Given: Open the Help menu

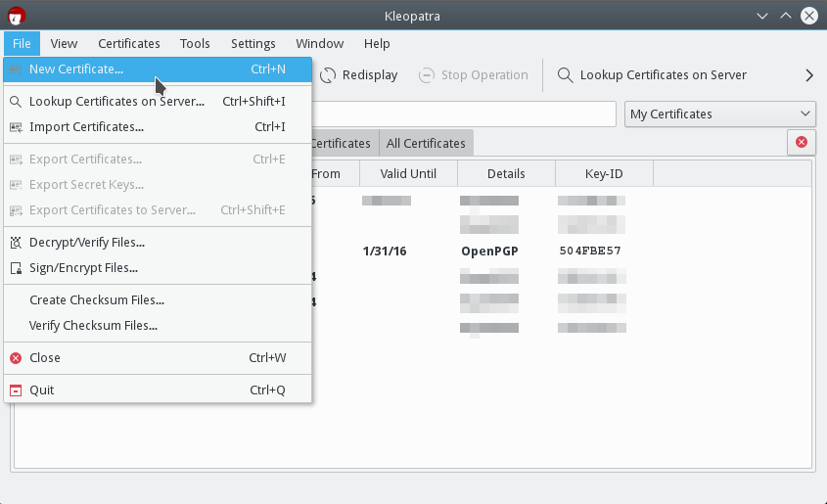Looking at the screenshot, I should point(377,43).
